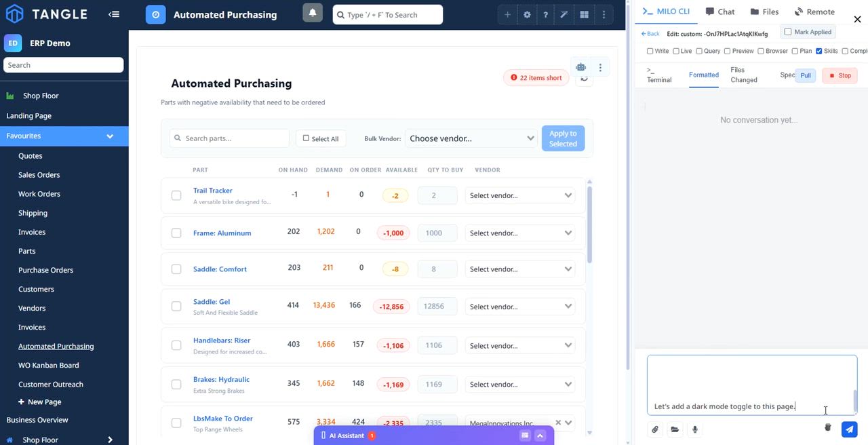Refresh the Automated Purchasing list
Viewport: 868px width, 445px height.
coord(584,79)
